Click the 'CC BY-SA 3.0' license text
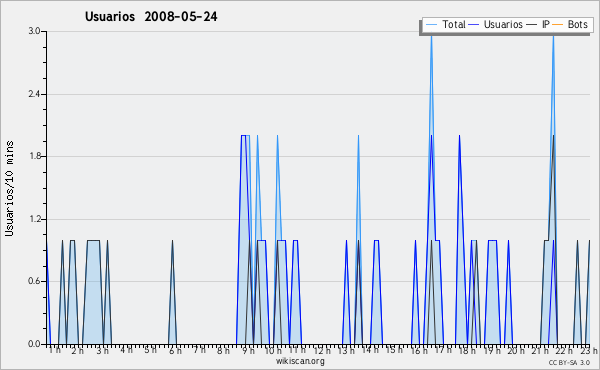Viewport: 600px width, 370px height. click(x=569, y=363)
